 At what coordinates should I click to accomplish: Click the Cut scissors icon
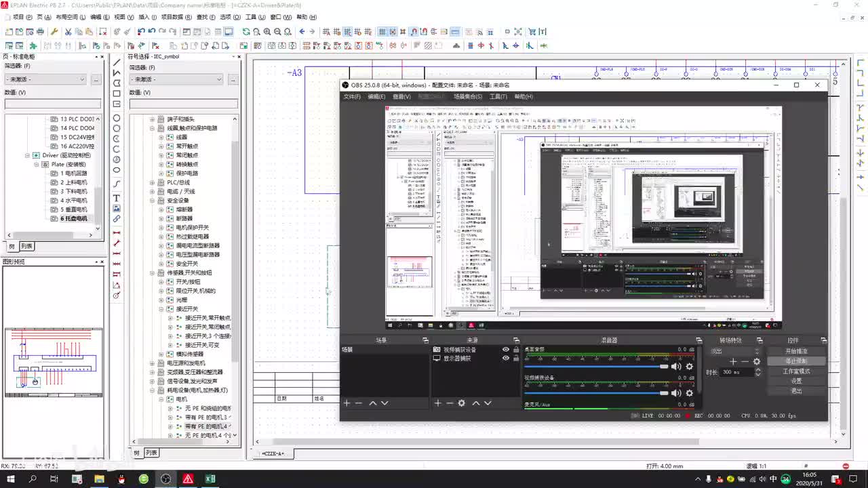(68, 32)
